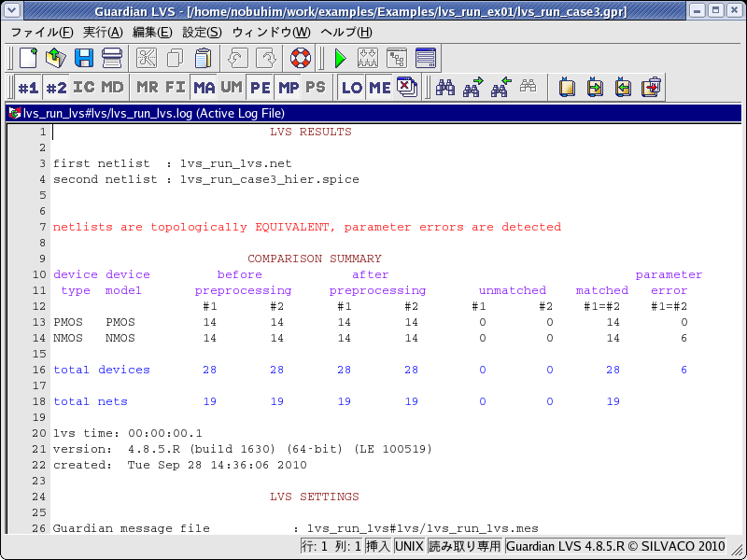
Task: Toggle the LO log button
Action: [352, 87]
